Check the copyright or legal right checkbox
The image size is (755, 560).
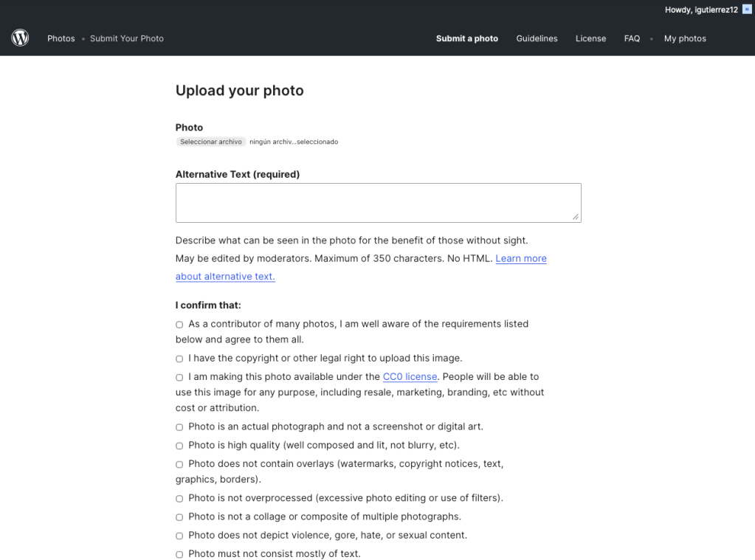(179, 359)
